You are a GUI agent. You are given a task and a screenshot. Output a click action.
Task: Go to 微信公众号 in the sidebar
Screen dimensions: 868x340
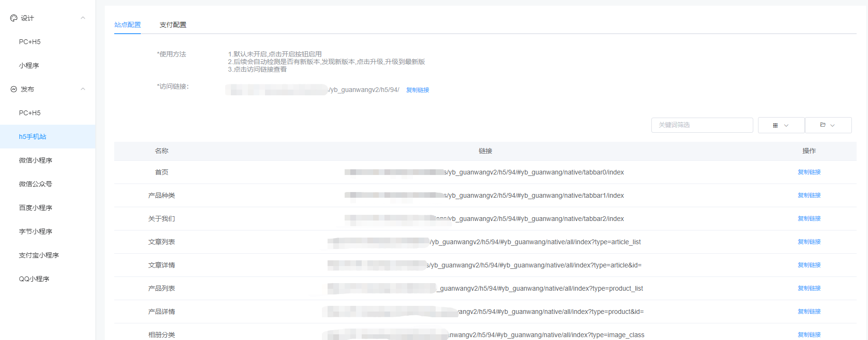[36, 184]
